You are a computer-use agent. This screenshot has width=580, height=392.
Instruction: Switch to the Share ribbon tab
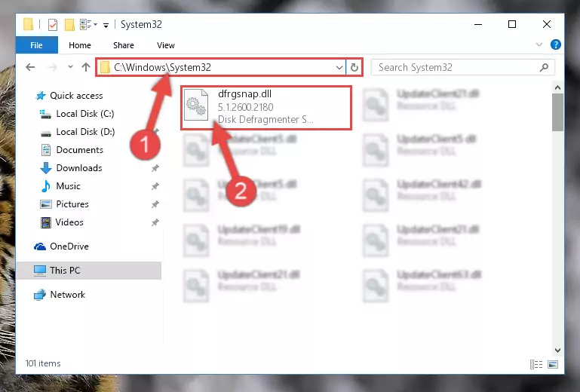click(x=124, y=45)
